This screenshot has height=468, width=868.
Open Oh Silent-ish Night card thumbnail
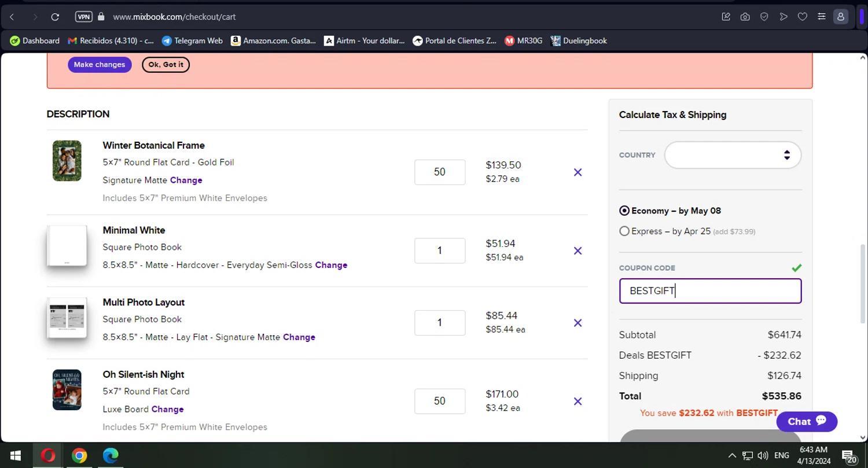[67, 390]
